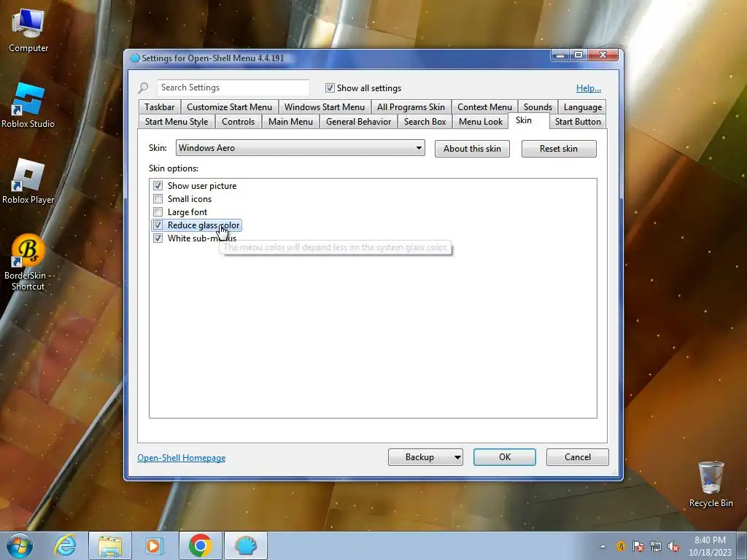Viewport: 747px width, 560px height.
Task: Open the All Programs Skin tab
Action: click(411, 107)
